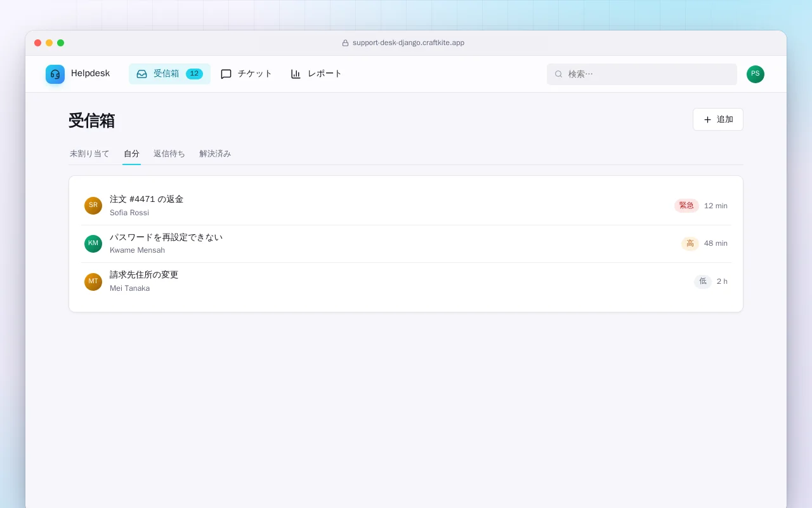Switch to the 解決済み tab
This screenshot has width=812, height=508.
pos(215,154)
